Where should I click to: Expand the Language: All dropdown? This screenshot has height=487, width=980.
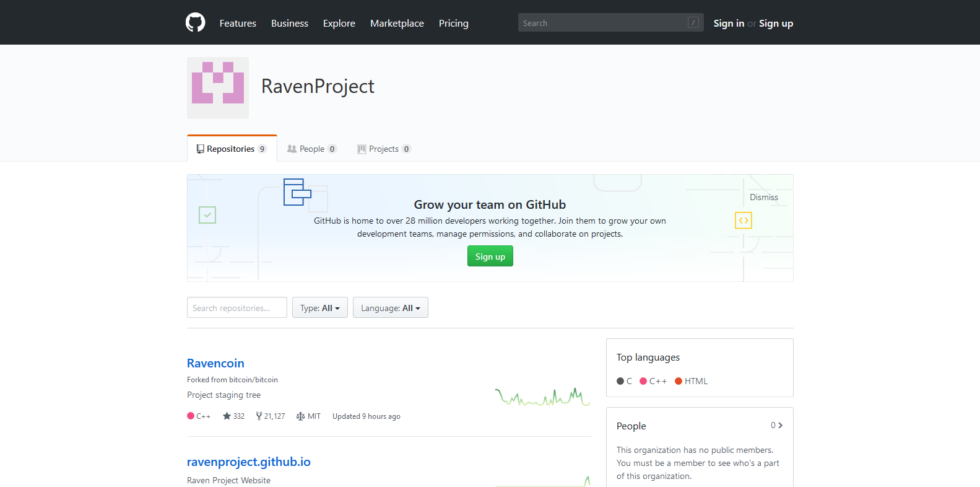(391, 308)
